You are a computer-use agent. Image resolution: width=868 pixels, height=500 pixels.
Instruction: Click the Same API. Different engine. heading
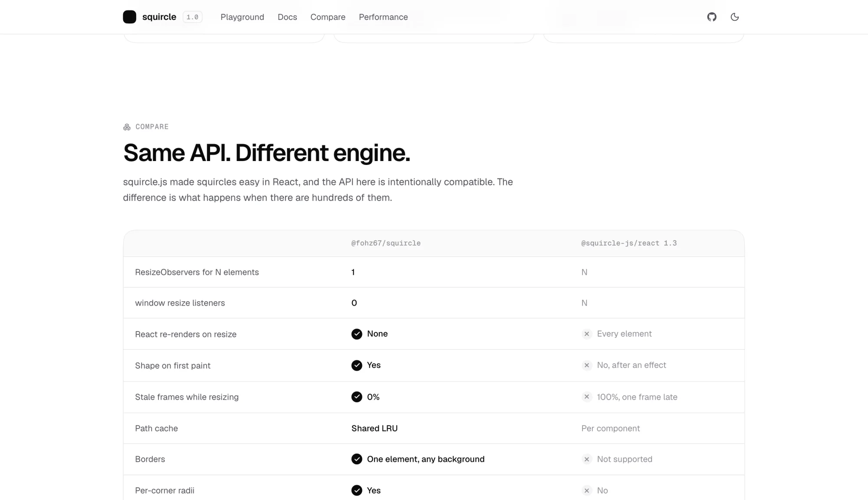point(266,153)
